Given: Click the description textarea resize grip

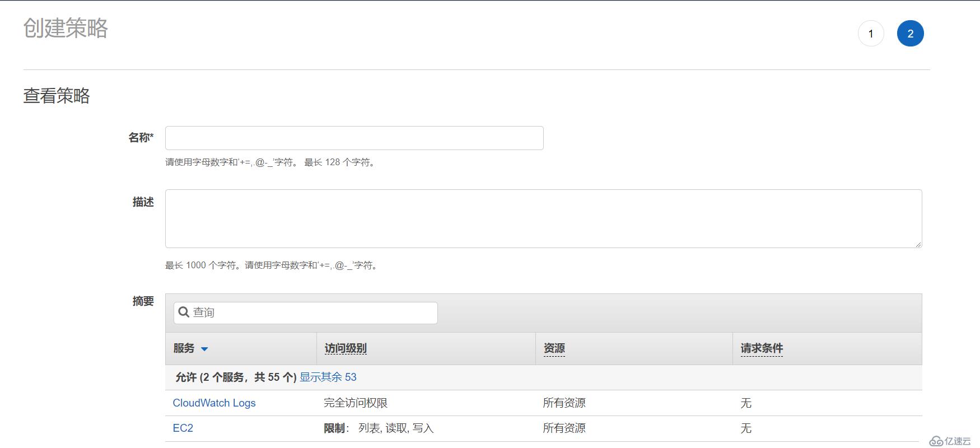Looking at the screenshot, I should coord(918,244).
